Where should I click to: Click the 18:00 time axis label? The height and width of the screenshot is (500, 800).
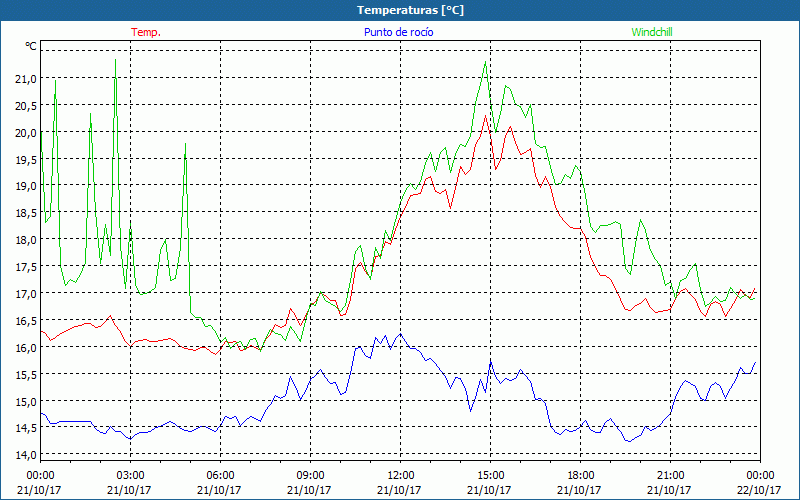(x=581, y=475)
